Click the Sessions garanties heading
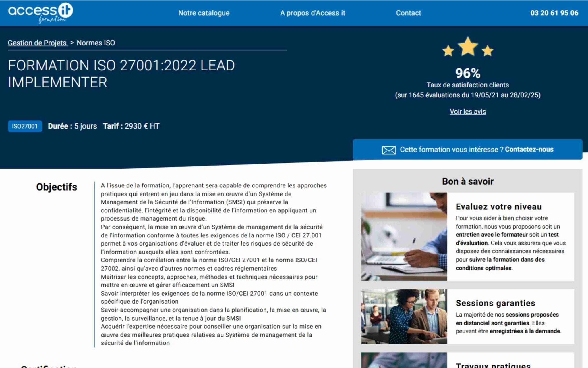 coord(495,303)
